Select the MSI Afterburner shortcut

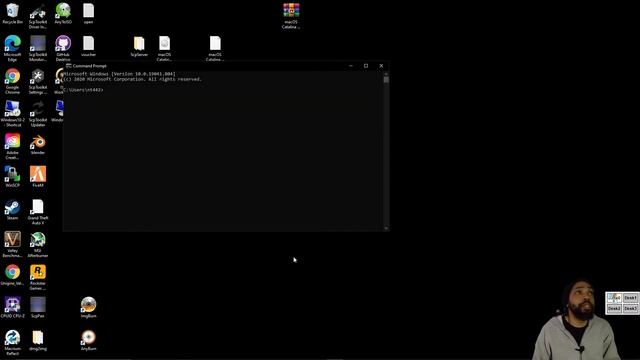[x=38, y=244]
